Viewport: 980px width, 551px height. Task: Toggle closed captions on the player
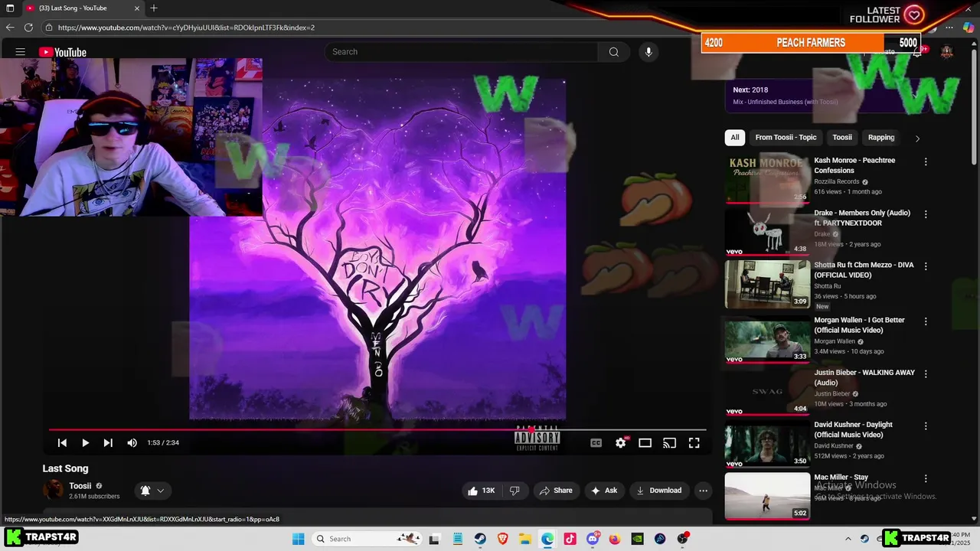click(x=596, y=443)
